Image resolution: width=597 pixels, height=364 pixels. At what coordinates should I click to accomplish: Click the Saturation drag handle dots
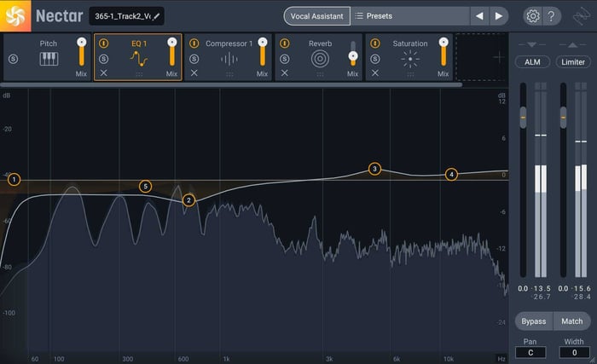click(x=410, y=75)
